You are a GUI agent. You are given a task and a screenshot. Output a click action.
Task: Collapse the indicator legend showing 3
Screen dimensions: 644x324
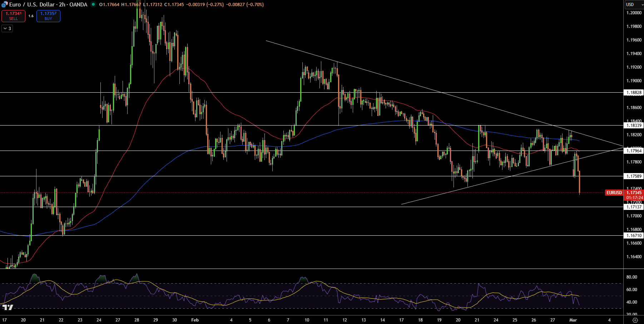click(x=7, y=29)
